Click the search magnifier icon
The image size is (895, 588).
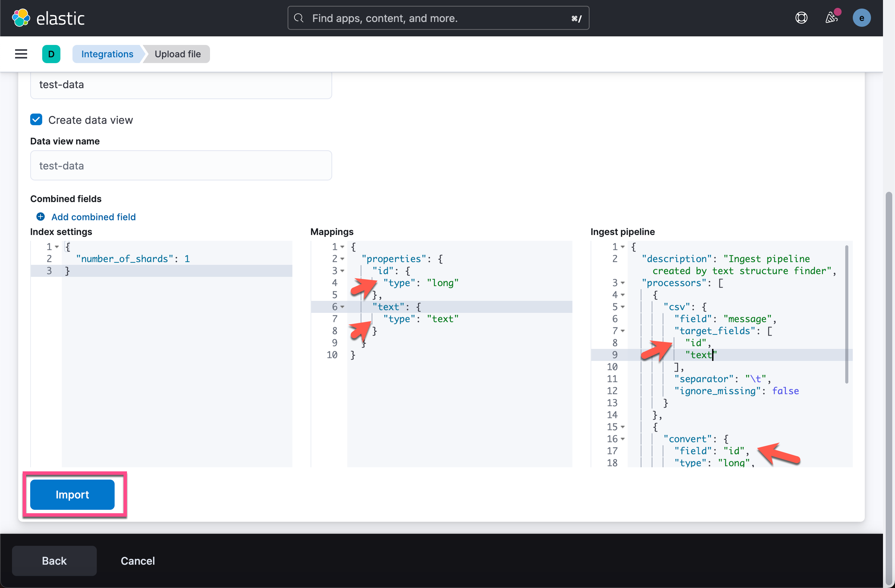tap(299, 18)
